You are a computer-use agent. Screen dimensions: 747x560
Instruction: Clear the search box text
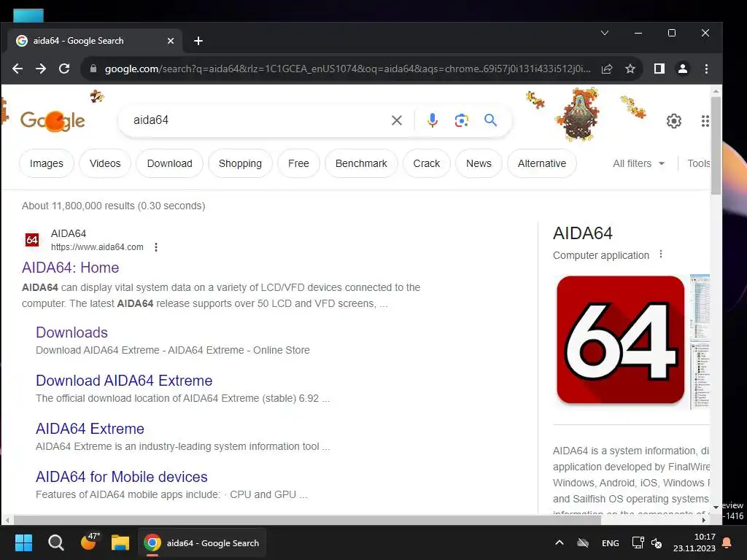397,120
